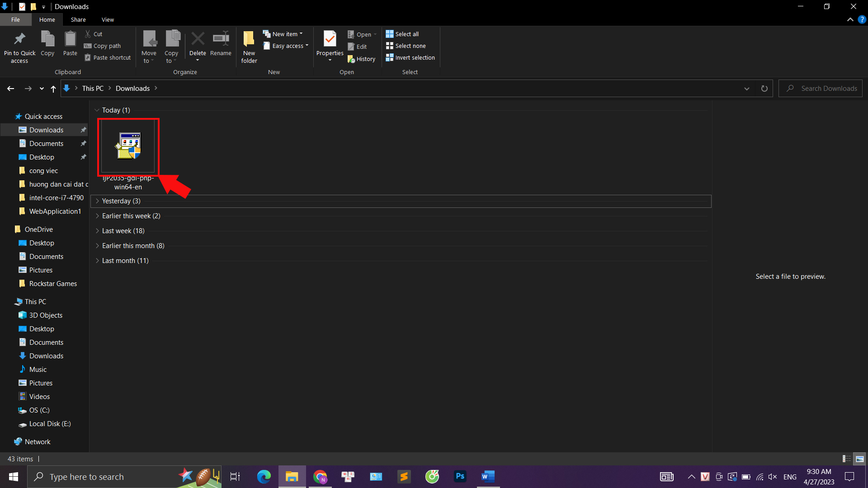The width and height of the screenshot is (868, 488).
Task: Open Microsoft Edge from taskbar
Action: 264,477
